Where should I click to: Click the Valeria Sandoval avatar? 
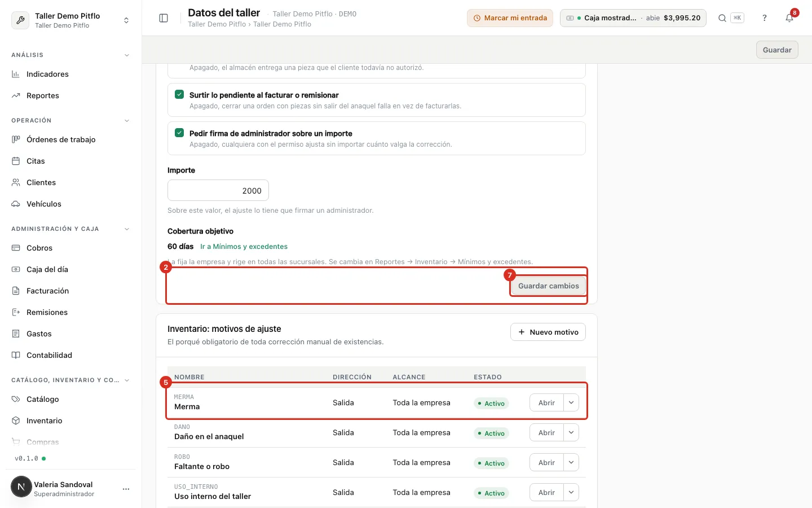[x=21, y=487]
